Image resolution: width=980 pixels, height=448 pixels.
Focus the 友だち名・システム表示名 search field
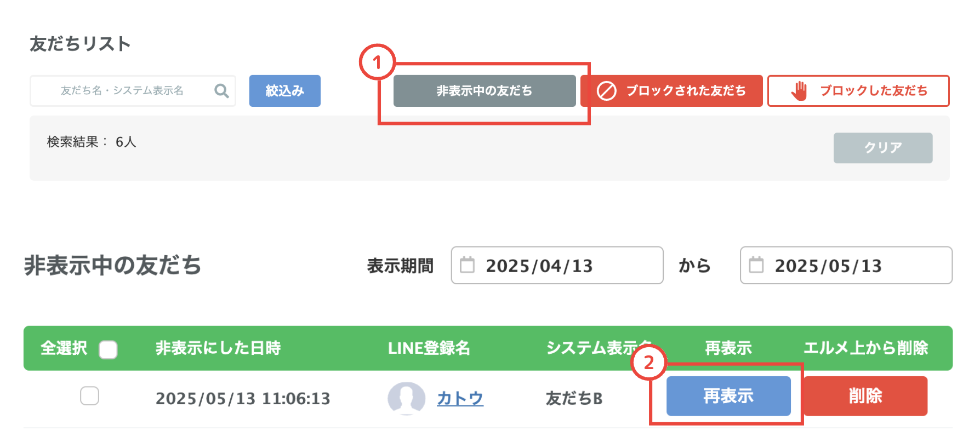(133, 91)
